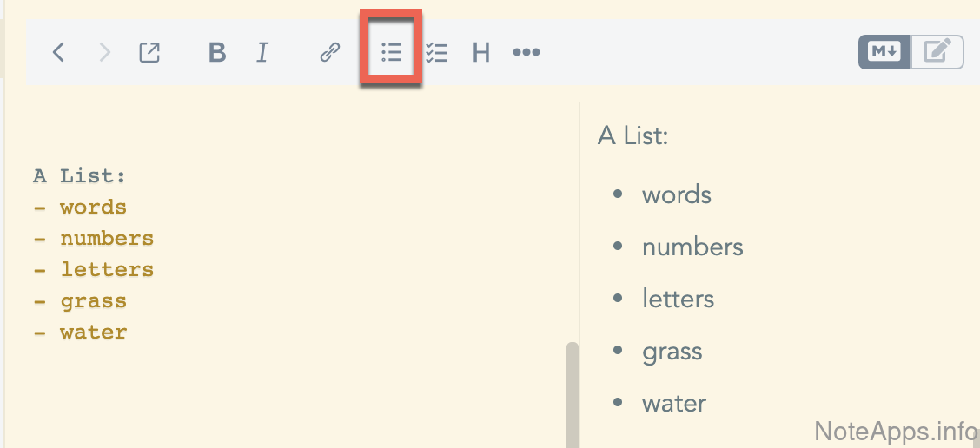Open note in new window icon
The image size is (980, 448).
pyautogui.click(x=149, y=53)
